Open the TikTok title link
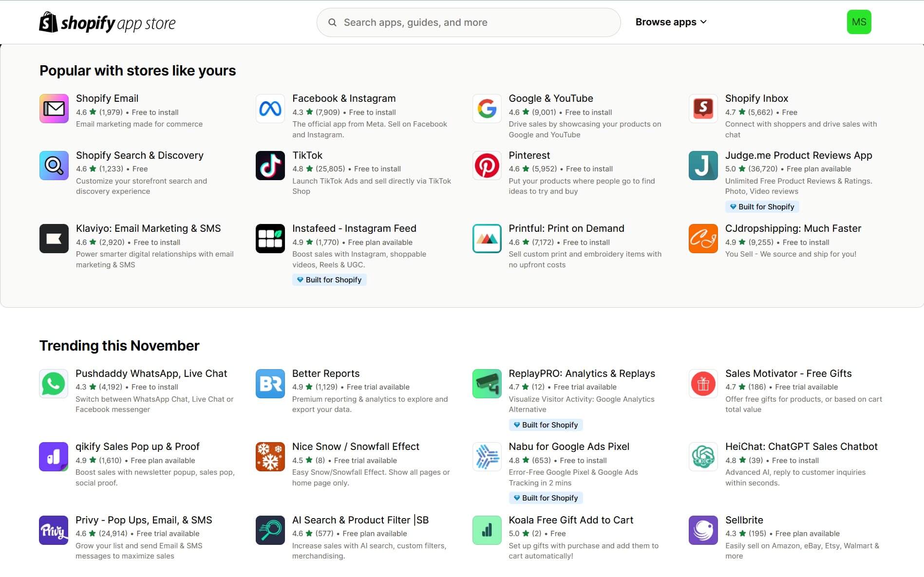 tap(307, 155)
